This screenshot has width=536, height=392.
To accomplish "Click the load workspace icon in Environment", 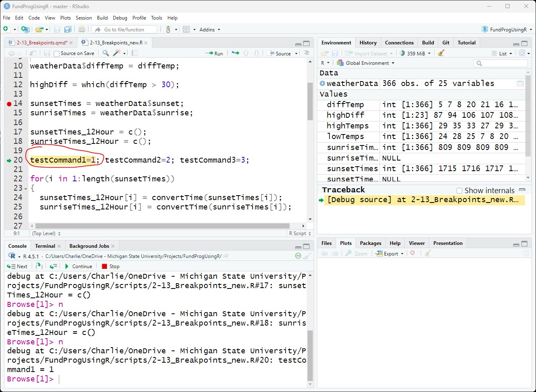I will 324,53.
